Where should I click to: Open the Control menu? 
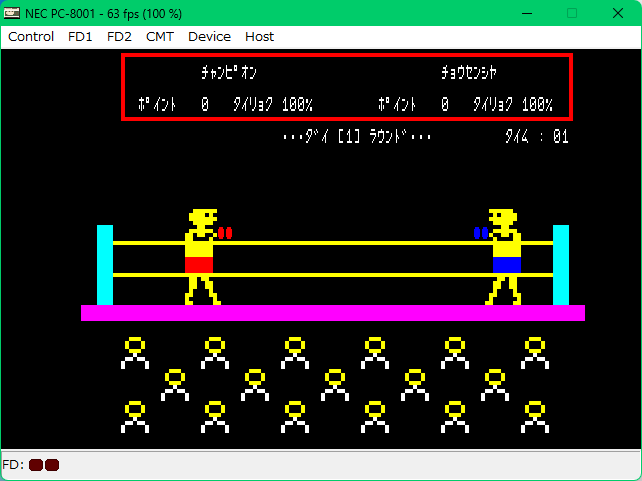click(x=31, y=36)
